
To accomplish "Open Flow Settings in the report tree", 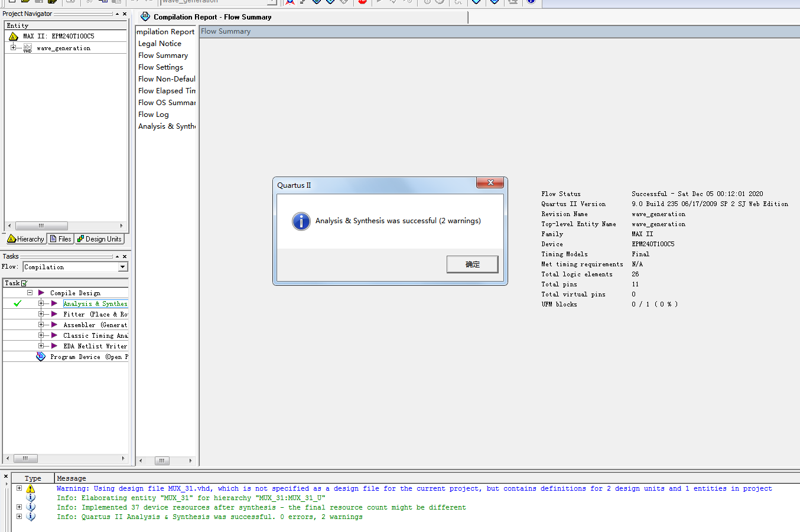I will [161, 67].
